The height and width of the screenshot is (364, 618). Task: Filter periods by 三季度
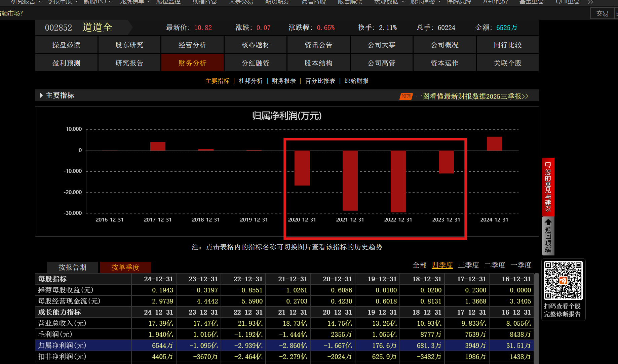tap(468, 265)
